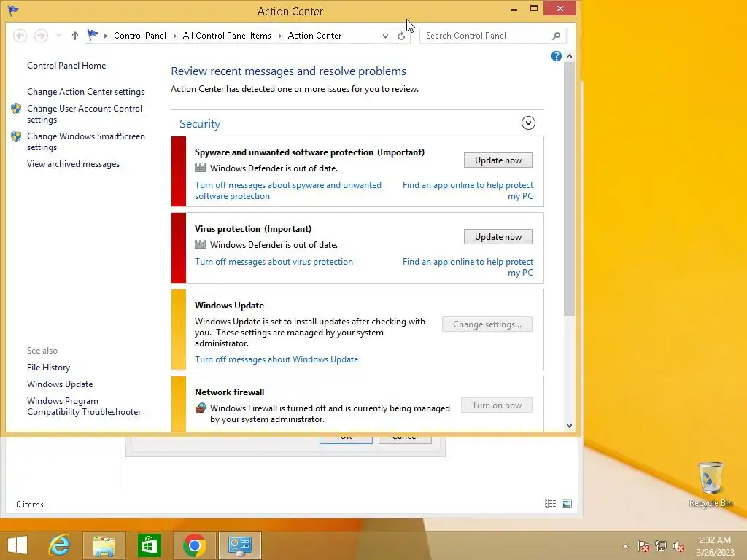The image size is (747, 560).
Task: Open Windows Update under See also
Action: [x=60, y=384]
